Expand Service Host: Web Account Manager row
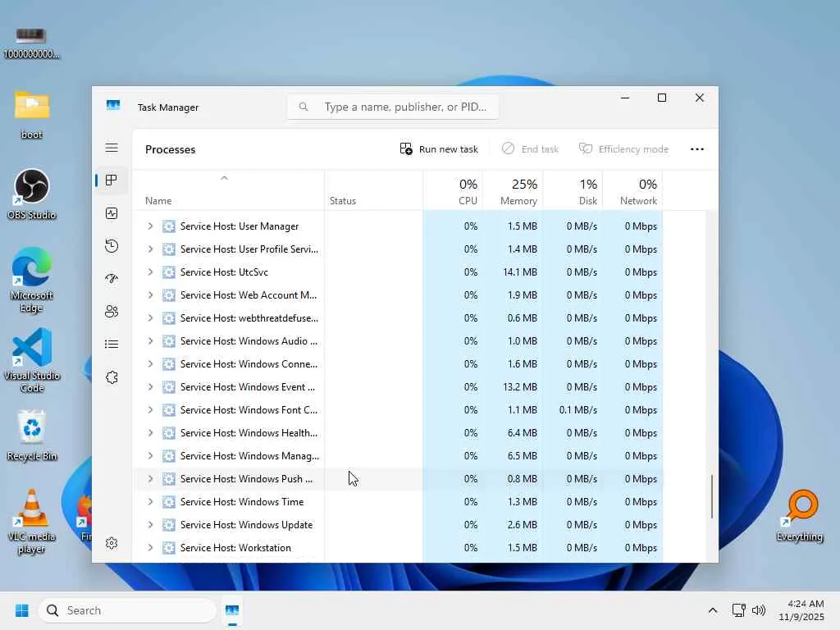Viewport: 840px width, 630px height. click(x=151, y=295)
